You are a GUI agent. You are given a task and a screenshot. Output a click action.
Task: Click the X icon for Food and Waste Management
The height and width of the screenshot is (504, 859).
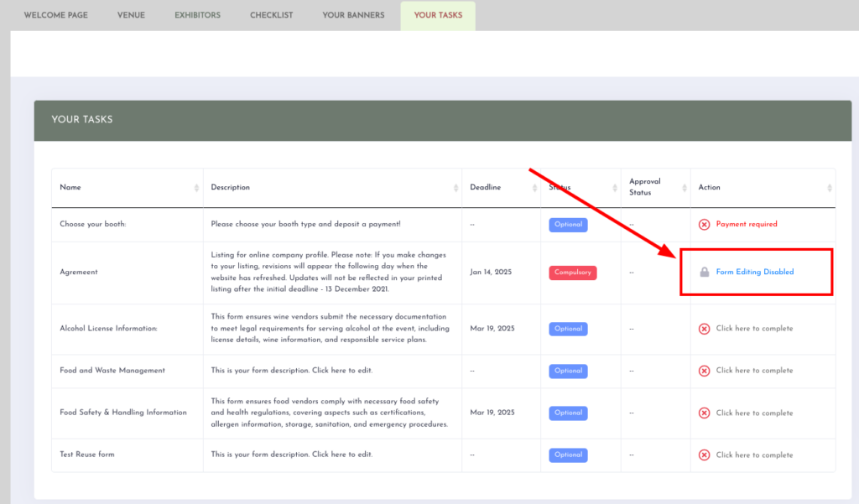pyautogui.click(x=704, y=371)
